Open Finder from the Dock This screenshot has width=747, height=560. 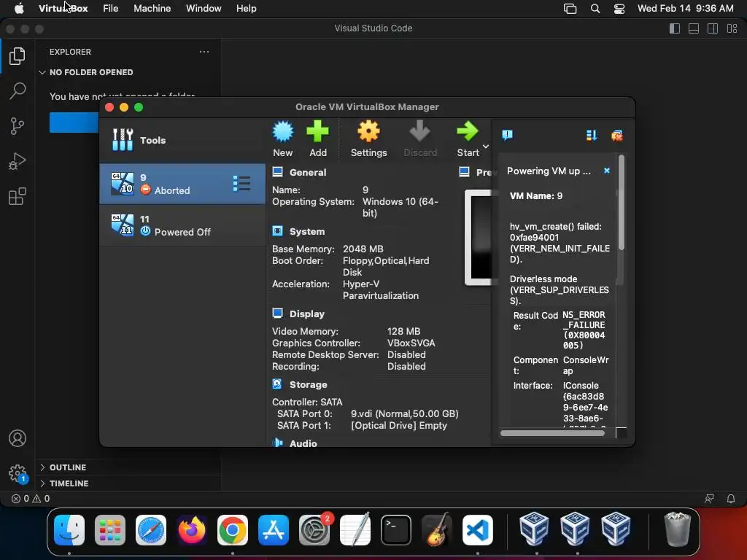point(69,530)
